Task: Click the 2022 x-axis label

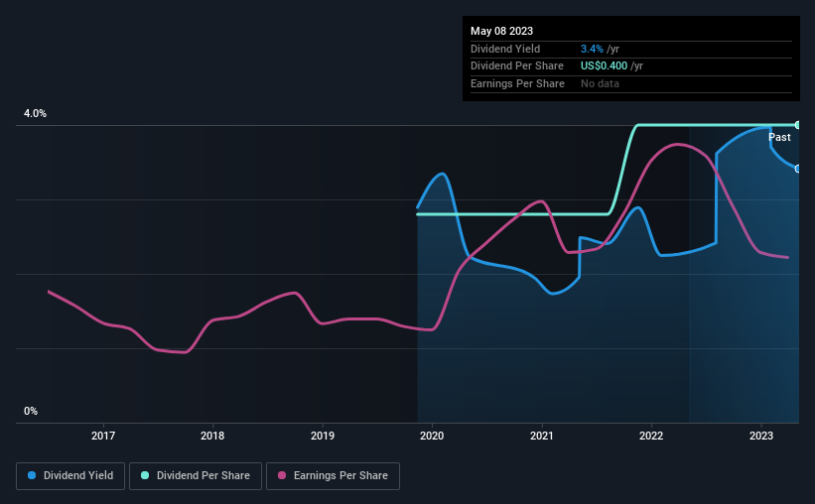Action: pos(651,436)
